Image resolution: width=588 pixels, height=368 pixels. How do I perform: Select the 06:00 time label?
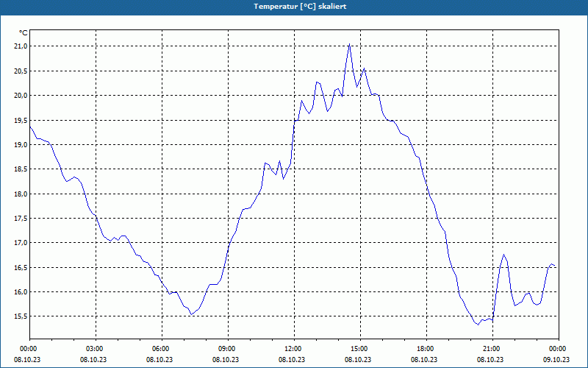click(x=159, y=349)
